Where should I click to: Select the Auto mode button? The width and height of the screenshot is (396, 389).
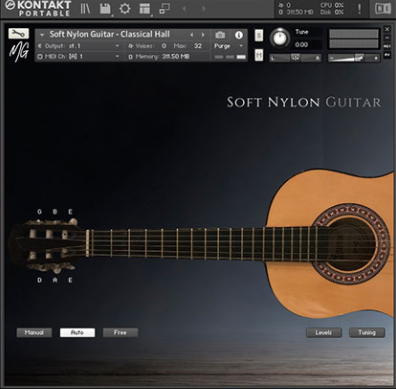77,333
